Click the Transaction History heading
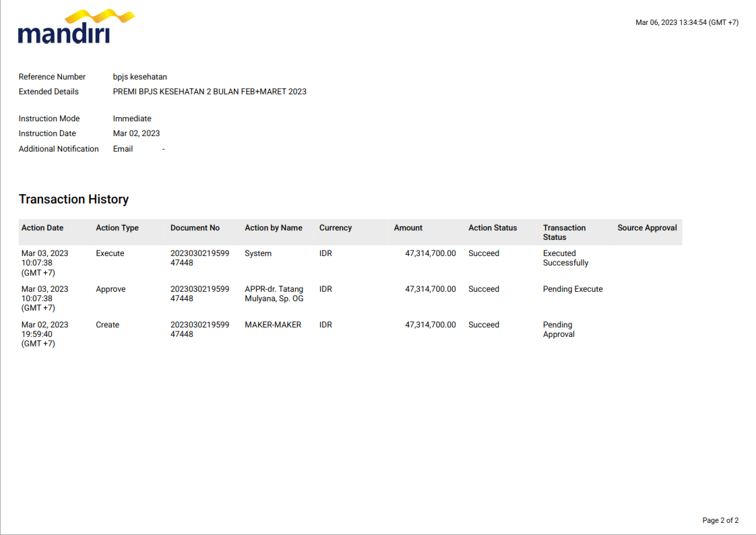756x535 pixels. tap(73, 199)
